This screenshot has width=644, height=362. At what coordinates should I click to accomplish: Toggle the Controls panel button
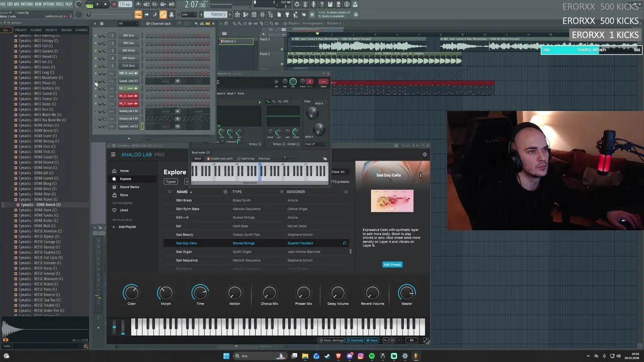pyautogui.click(x=355, y=340)
